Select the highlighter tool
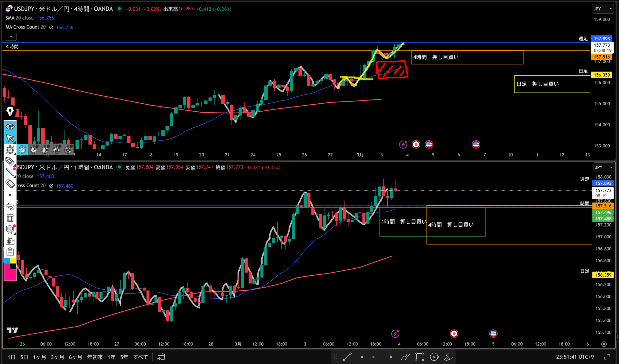The height and width of the screenshot is (364, 619). [x=448, y=357]
